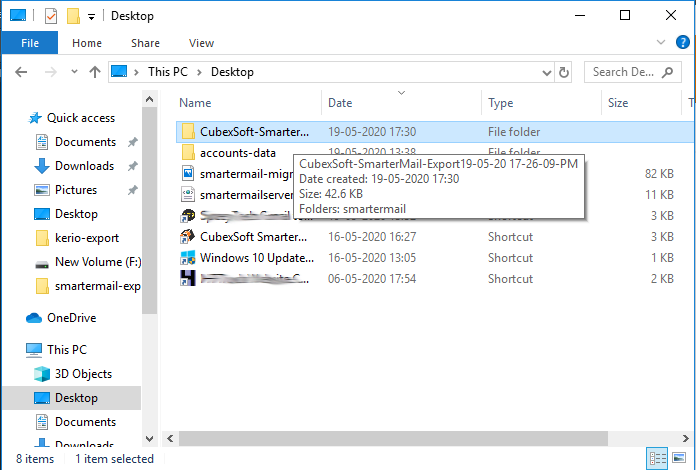Viewport: 696px width, 470px height.
Task: Select the Windows 10 Update shortcut
Action: (257, 258)
